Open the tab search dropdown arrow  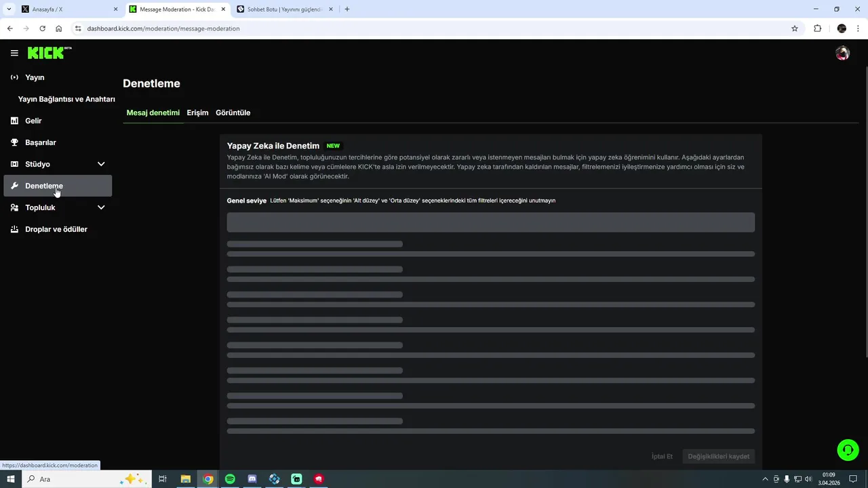[9, 9]
